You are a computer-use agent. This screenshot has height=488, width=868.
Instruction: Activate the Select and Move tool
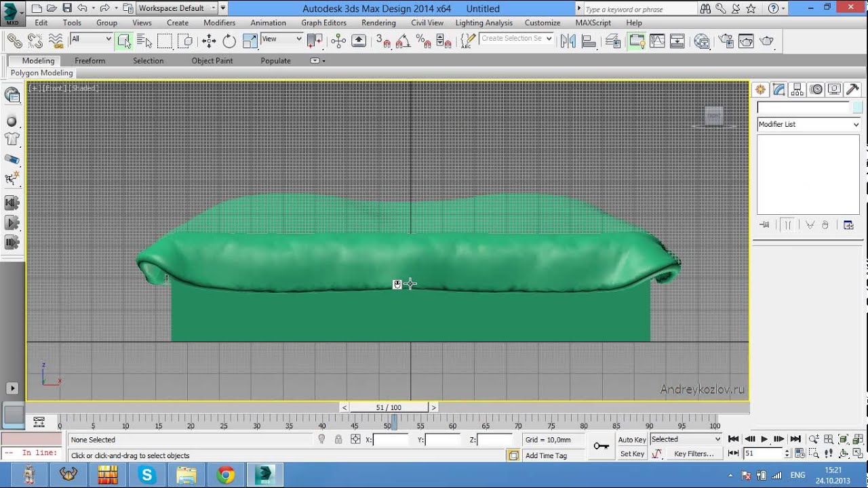209,41
